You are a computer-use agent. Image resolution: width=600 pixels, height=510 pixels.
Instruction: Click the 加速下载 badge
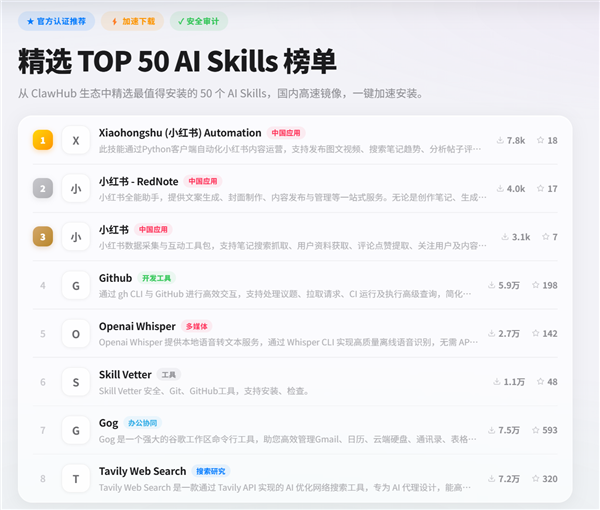(132, 21)
